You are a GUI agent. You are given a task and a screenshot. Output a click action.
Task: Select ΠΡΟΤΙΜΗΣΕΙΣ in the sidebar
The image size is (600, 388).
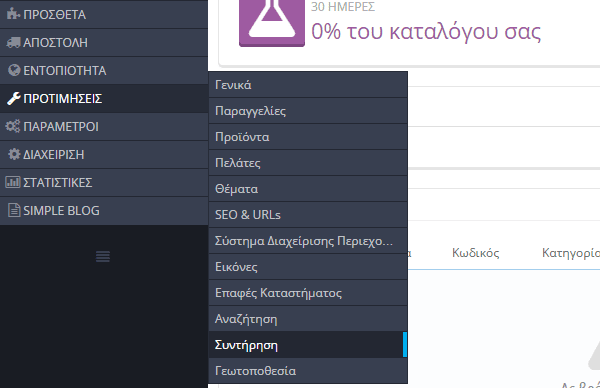[104, 99]
